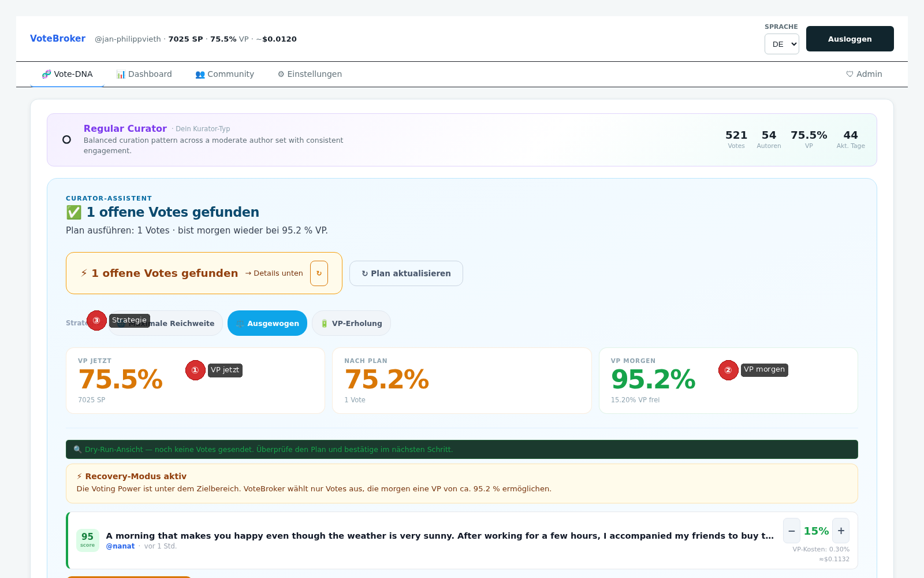Click the 75.2% value under NACH PLAN
This screenshot has width=924, height=578.
pyautogui.click(x=387, y=380)
